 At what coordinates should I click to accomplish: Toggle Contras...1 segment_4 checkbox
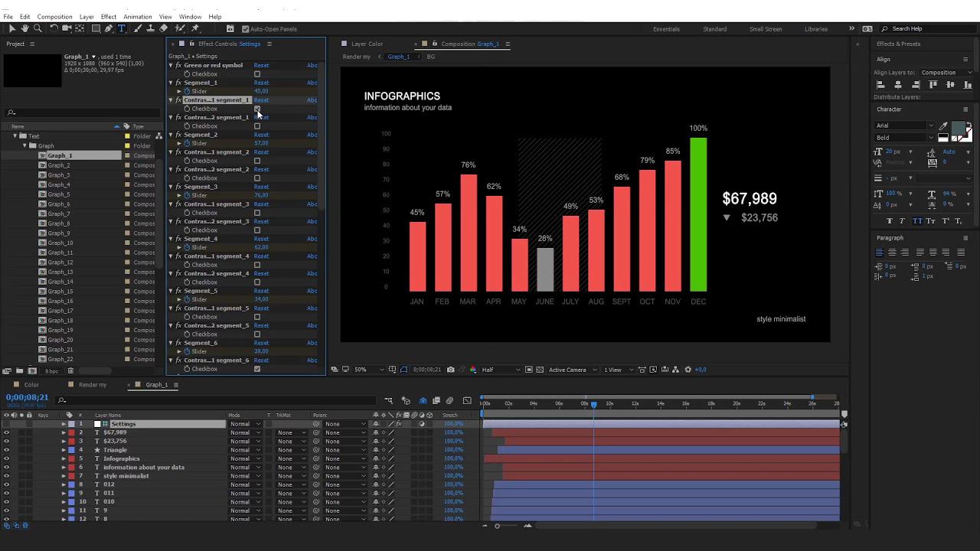[257, 265]
